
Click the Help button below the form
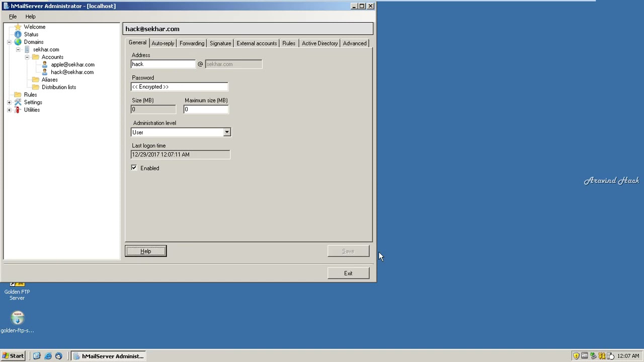[146, 251]
